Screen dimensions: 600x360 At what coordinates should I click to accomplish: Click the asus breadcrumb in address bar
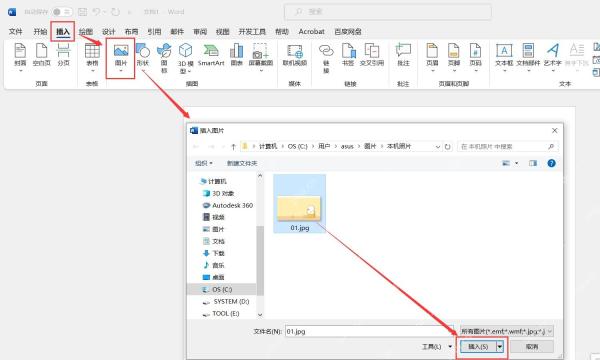pyautogui.click(x=347, y=147)
